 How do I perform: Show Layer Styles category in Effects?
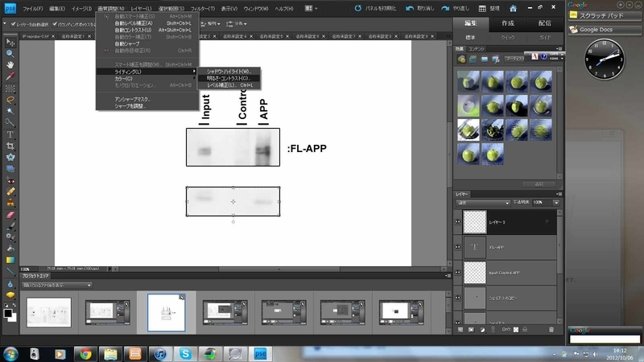(x=473, y=59)
